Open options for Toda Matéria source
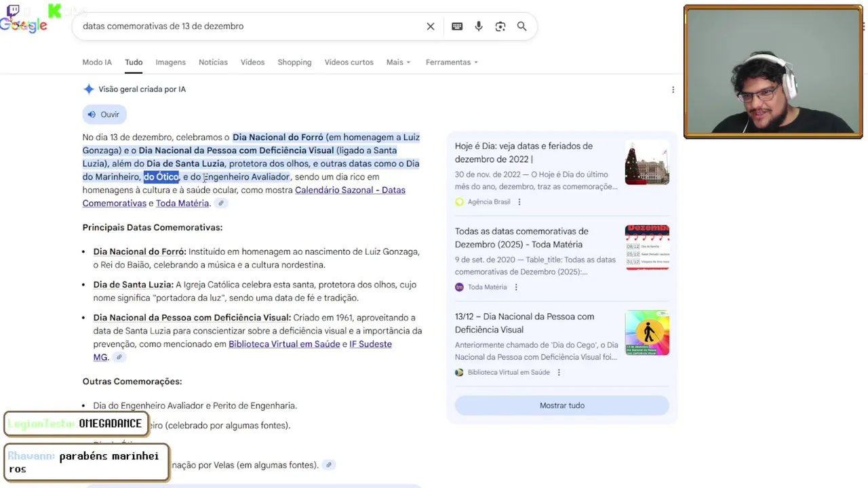868x488 pixels. pos(516,287)
